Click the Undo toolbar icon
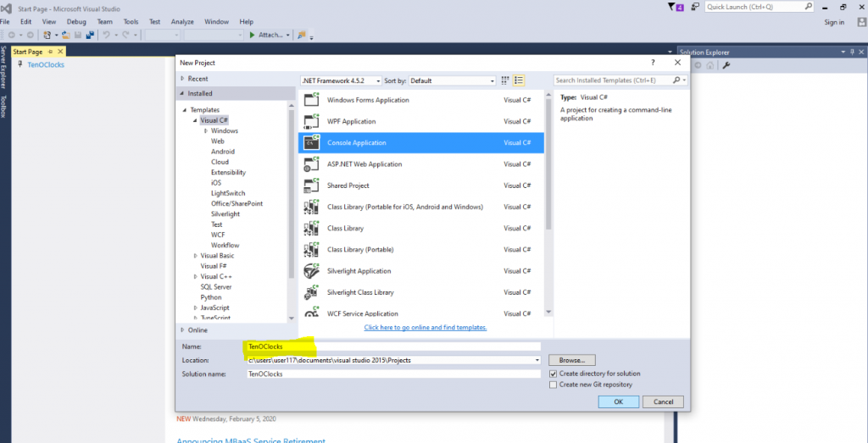The image size is (868, 443). (x=106, y=35)
